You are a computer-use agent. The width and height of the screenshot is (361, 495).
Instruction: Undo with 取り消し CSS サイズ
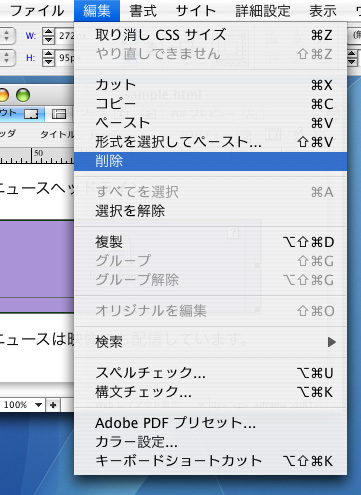click(x=210, y=35)
